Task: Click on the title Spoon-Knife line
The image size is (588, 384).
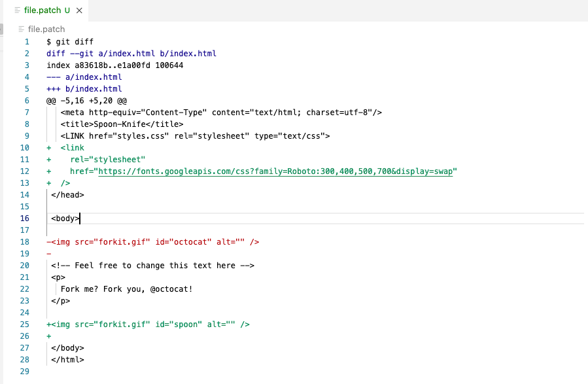Action: pos(122,124)
